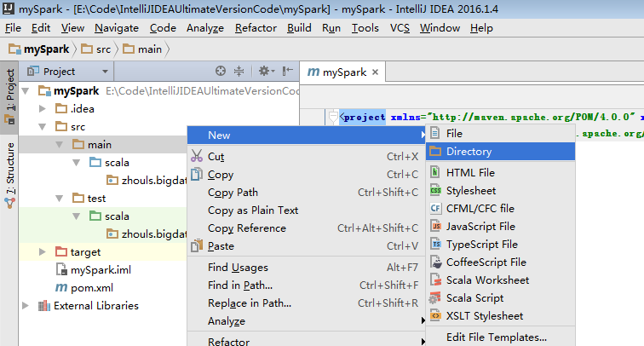Click the Copy icon in context menu

click(x=197, y=174)
